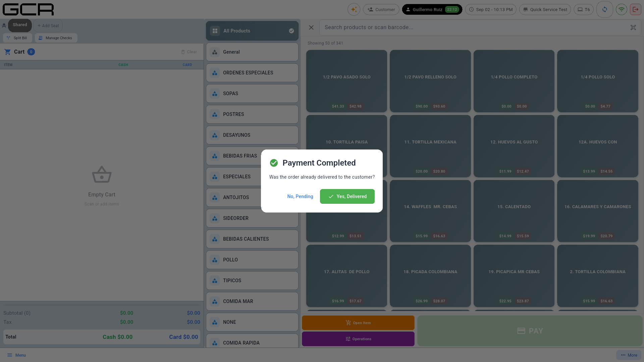Click the green check icon in dialog
This screenshot has width=644, height=362.
[x=274, y=163]
